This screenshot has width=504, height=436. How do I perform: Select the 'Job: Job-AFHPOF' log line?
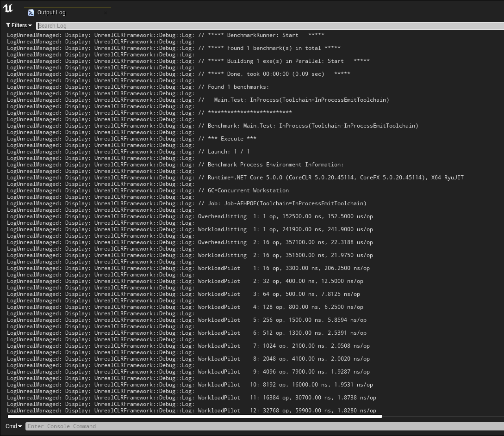tap(187, 203)
